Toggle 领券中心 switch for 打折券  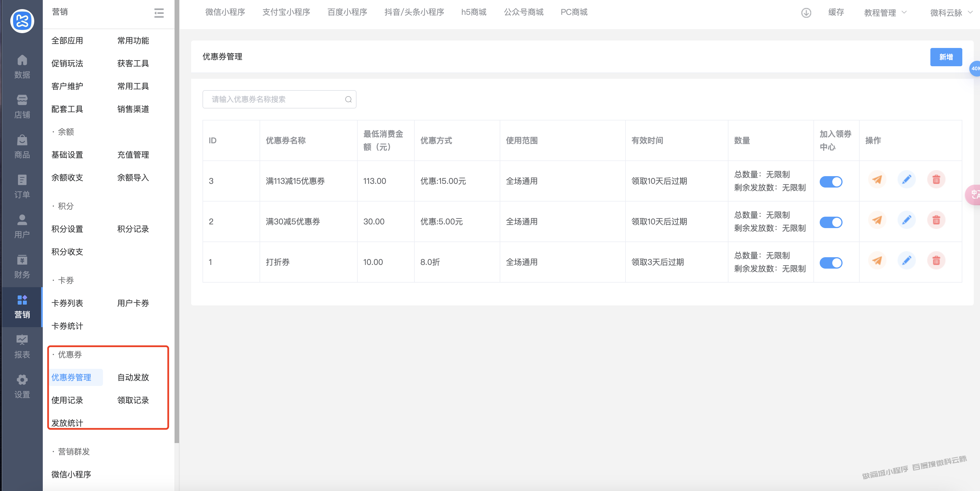(x=831, y=263)
